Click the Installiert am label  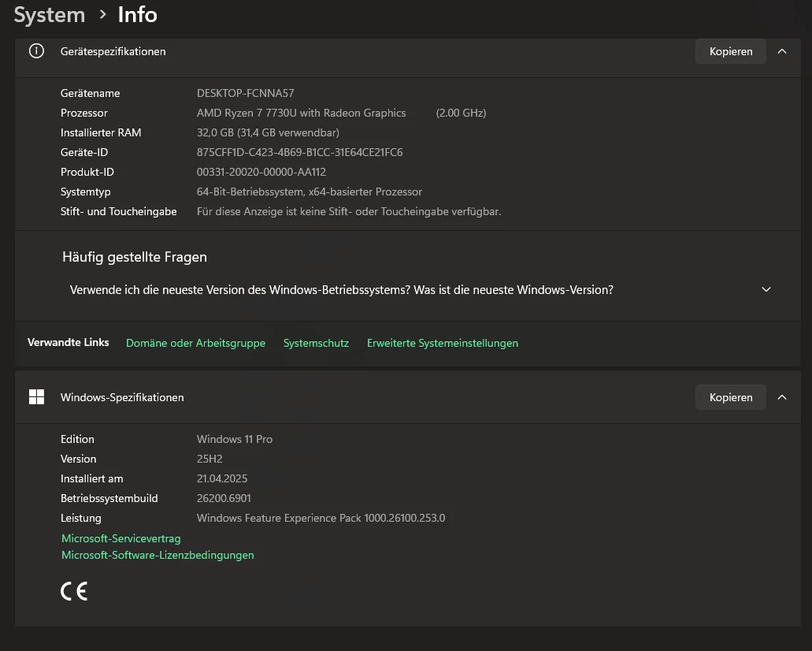[x=91, y=478]
